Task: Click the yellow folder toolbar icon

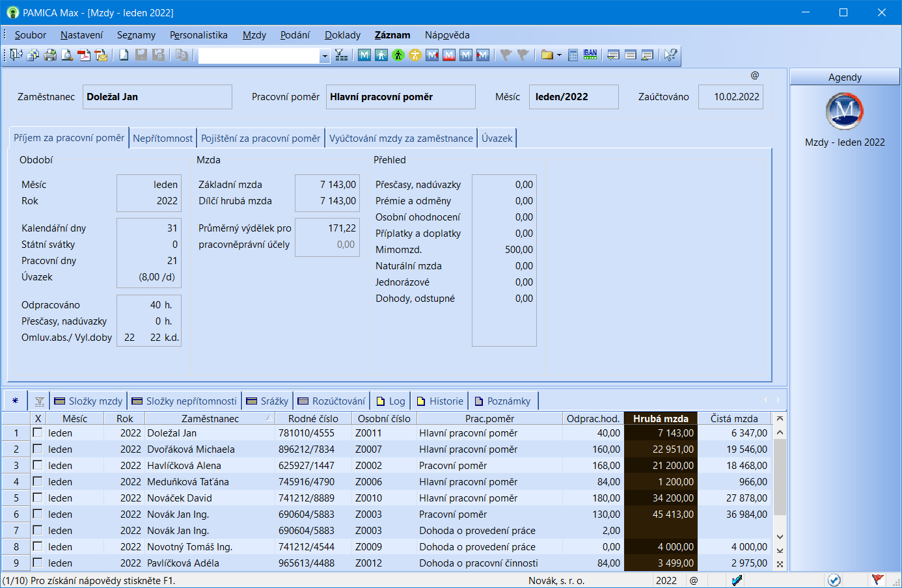Action: pos(547,55)
